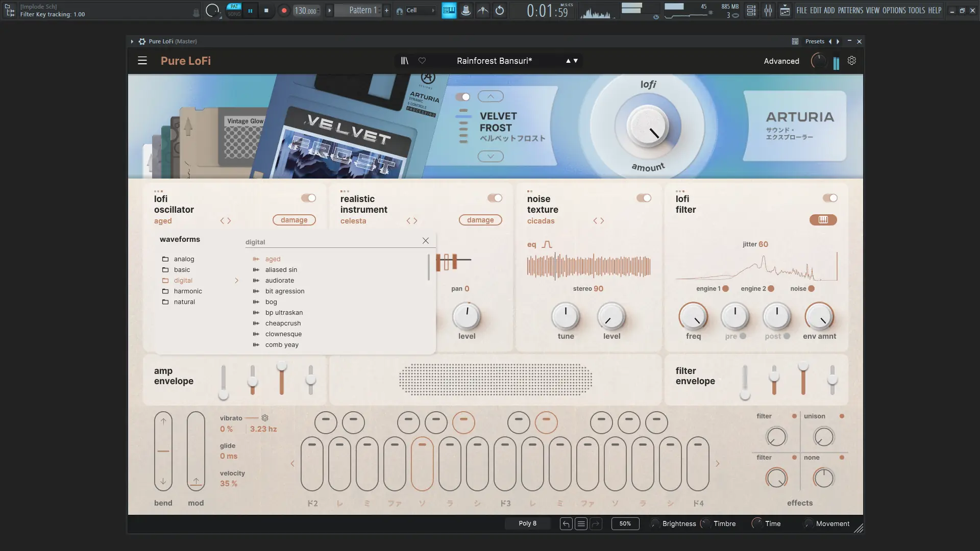This screenshot has width=980, height=551.
Task: Open the Pure LoFi hamburger menu
Action: (142, 61)
